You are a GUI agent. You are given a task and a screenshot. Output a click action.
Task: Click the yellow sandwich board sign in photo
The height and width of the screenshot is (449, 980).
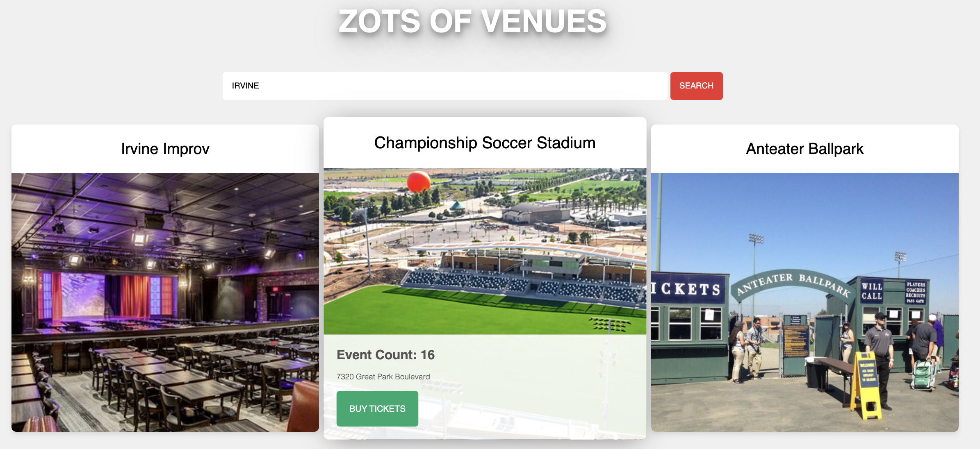point(866,385)
